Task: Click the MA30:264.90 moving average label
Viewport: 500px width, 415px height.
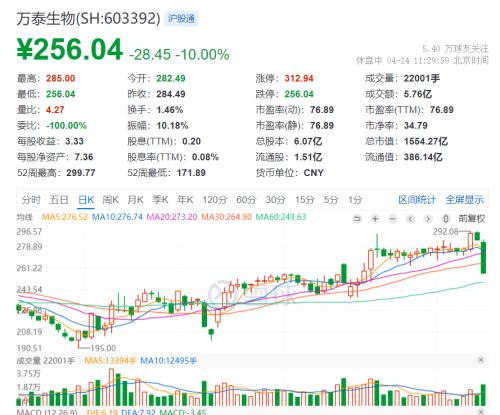Action: pos(227,217)
